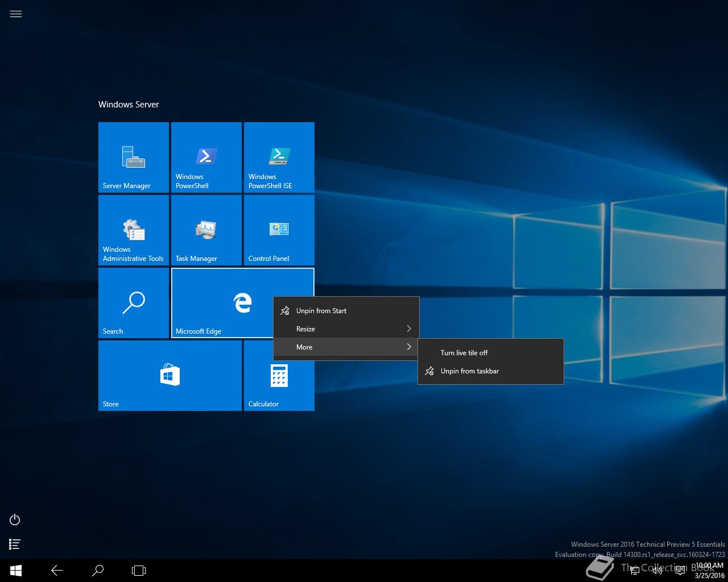Click the volume speaker tray icon
The width and height of the screenshot is (728, 582).
[657, 571]
